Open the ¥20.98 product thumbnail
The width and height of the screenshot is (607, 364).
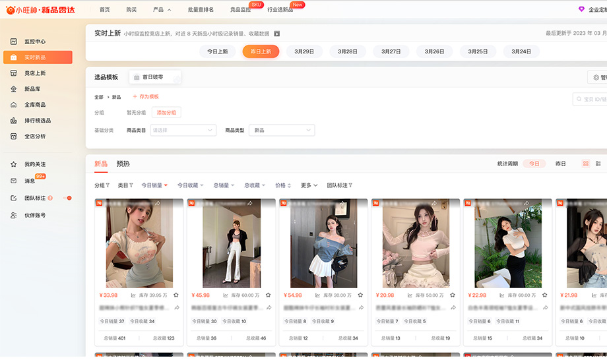coord(416,243)
